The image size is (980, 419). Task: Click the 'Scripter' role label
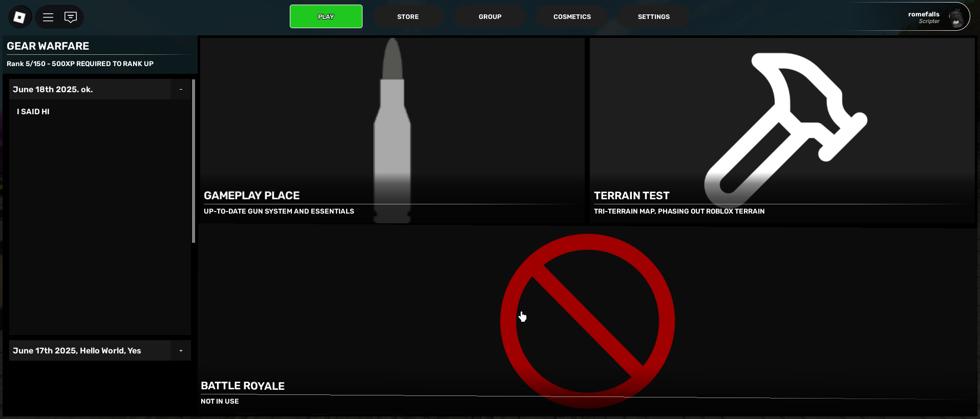tap(929, 22)
